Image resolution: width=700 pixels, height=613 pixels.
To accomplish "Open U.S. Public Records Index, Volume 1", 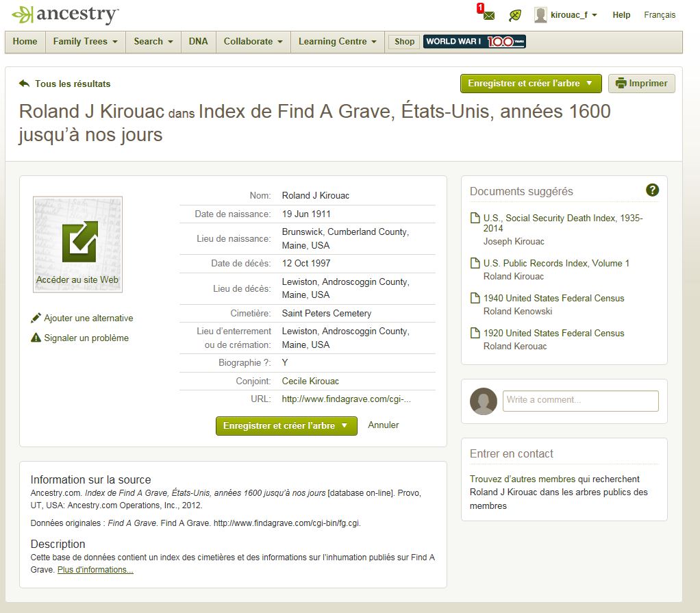I will point(556,263).
